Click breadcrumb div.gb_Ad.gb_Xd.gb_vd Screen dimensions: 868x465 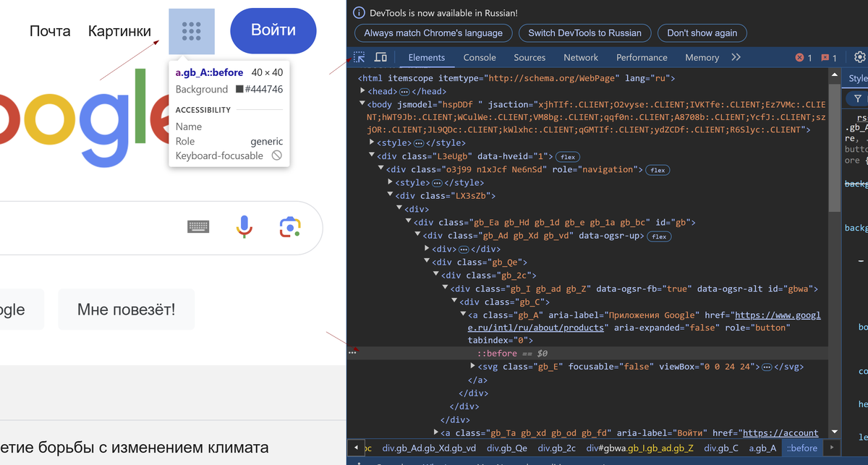[x=429, y=448]
